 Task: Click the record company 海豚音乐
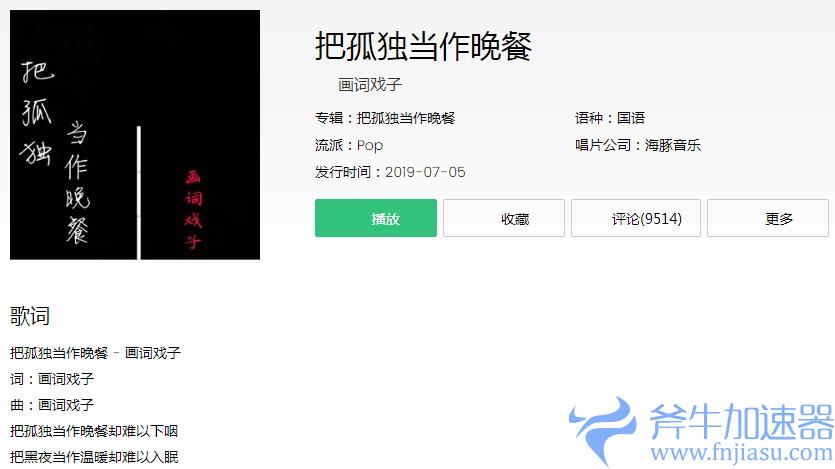click(x=673, y=145)
